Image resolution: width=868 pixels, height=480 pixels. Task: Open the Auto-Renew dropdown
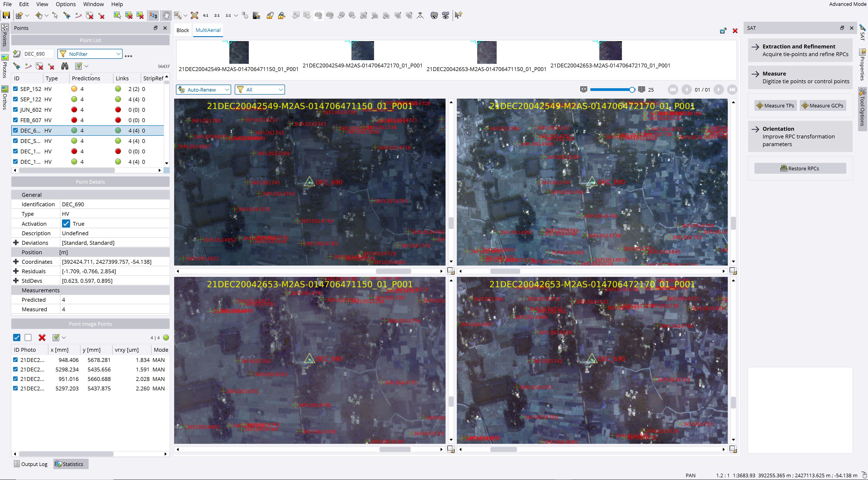203,90
